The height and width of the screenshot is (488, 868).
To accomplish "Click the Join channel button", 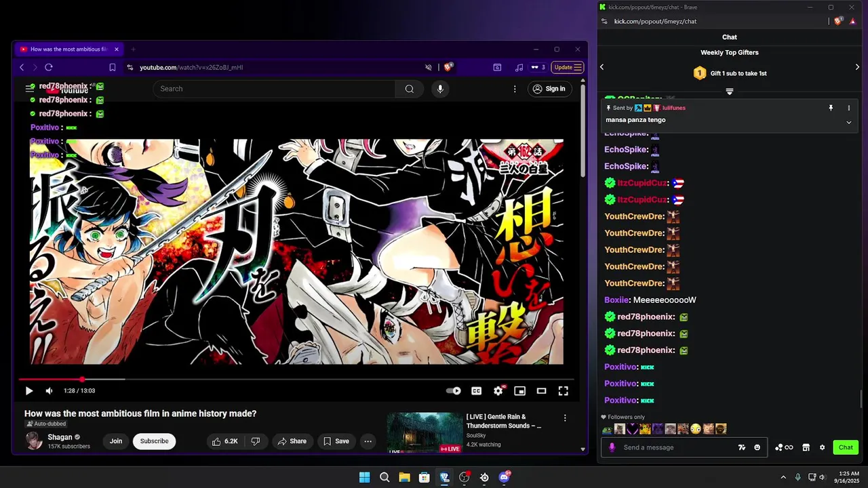I will (x=116, y=441).
